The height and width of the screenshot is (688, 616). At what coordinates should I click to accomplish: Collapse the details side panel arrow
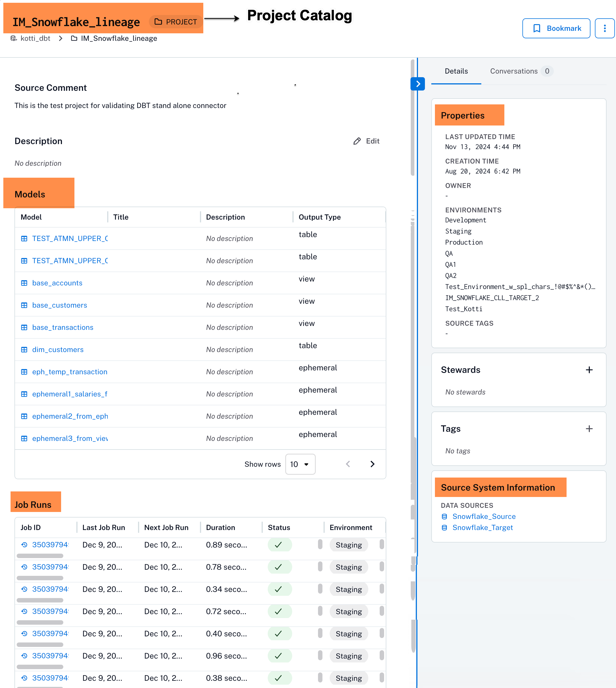(418, 84)
